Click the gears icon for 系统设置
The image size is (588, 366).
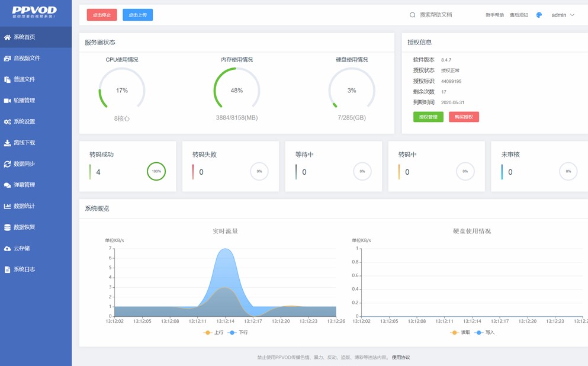(7, 122)
